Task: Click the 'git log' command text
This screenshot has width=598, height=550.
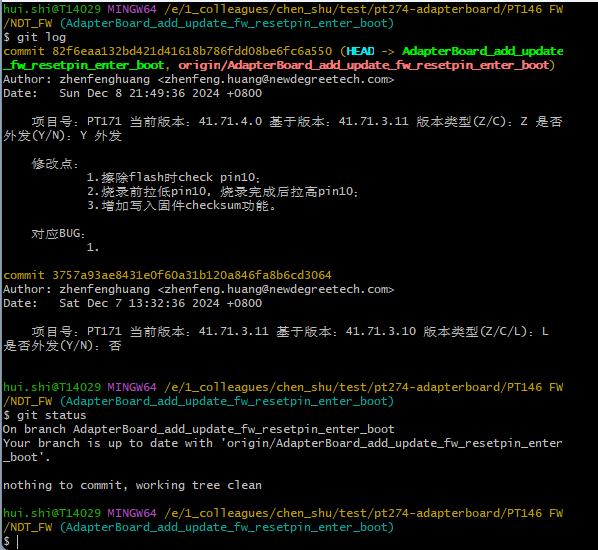Action: (x=41, y=37)
